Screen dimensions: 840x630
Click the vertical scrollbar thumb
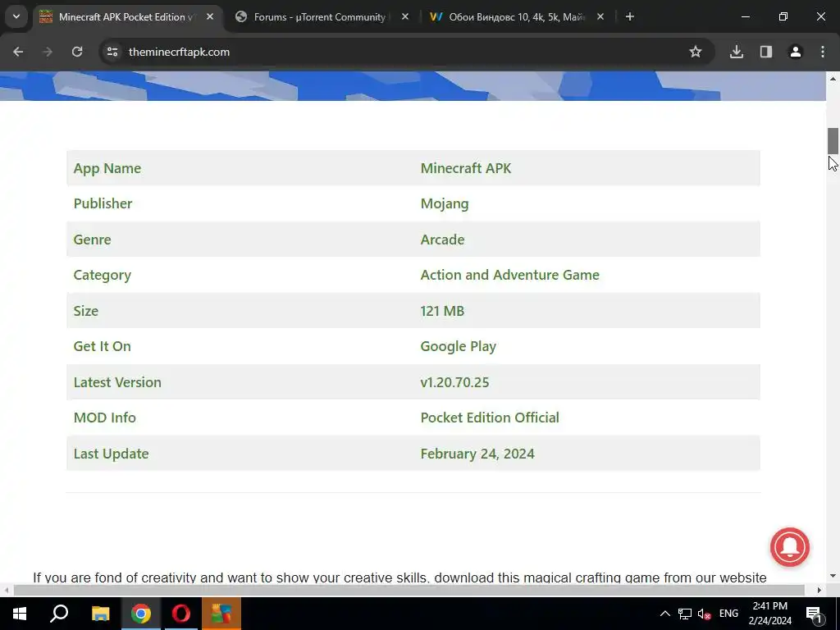833,141
